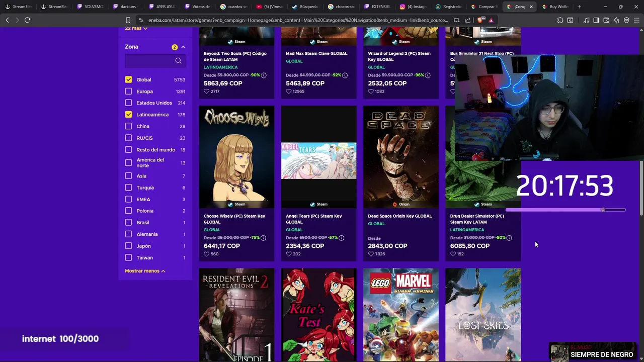644x362 pixels.
Task: Open Brave Shields lion icon
Action: 481,20
